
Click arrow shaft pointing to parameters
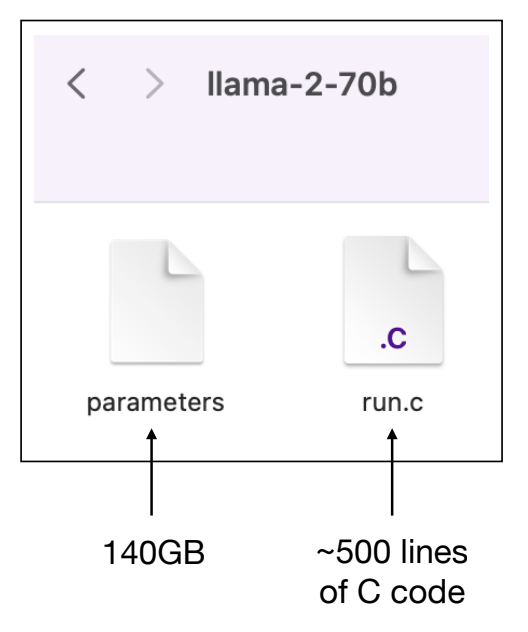click(x=152, y=478)
